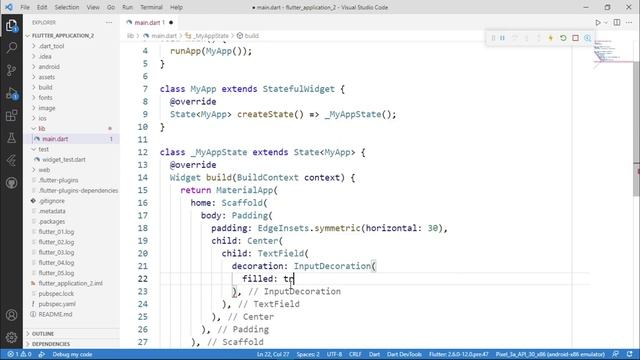
Task: Open the File menu
Action: pyautogui.click(x=25, y=7)
